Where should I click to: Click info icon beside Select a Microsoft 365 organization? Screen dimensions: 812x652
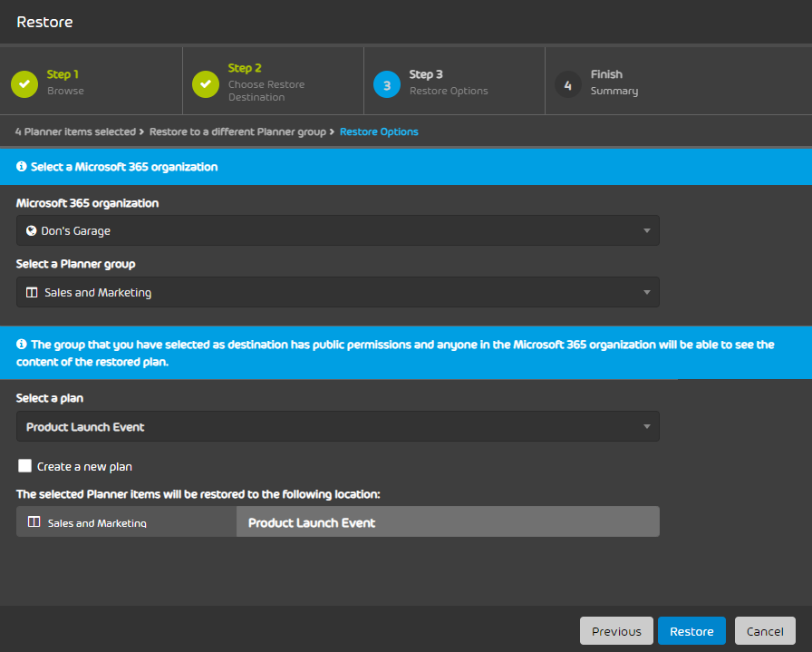(x=21, y=166)
